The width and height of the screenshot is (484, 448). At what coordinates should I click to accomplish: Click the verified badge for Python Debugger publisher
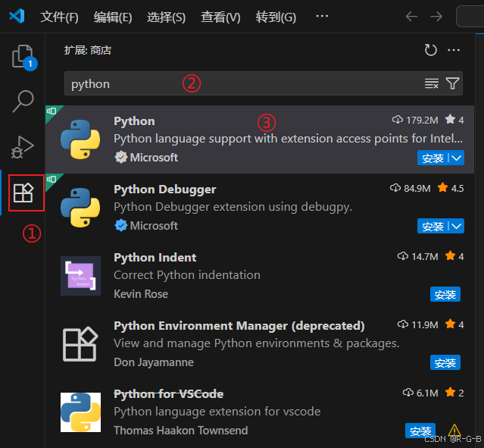[x=120, y=226]
